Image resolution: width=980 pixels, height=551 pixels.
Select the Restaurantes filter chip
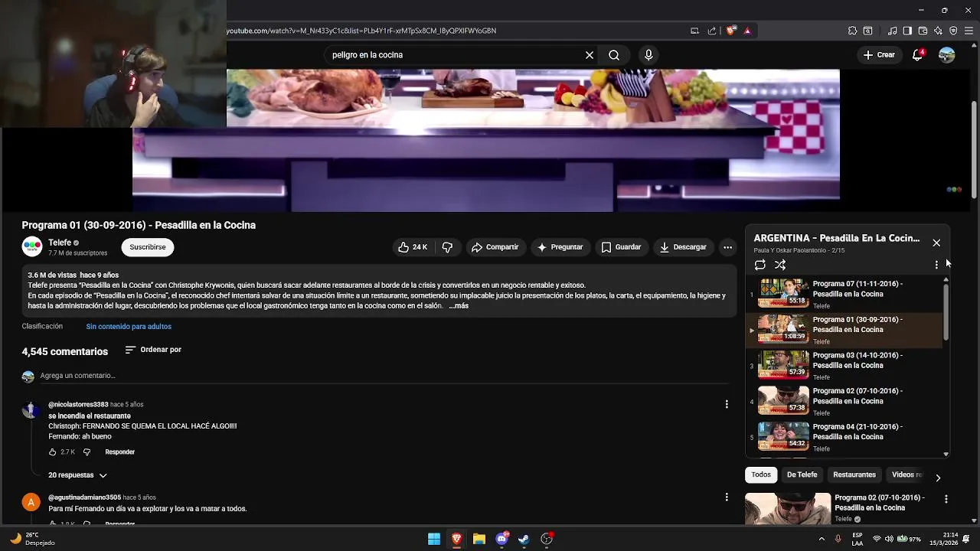(x=854, y=474)
